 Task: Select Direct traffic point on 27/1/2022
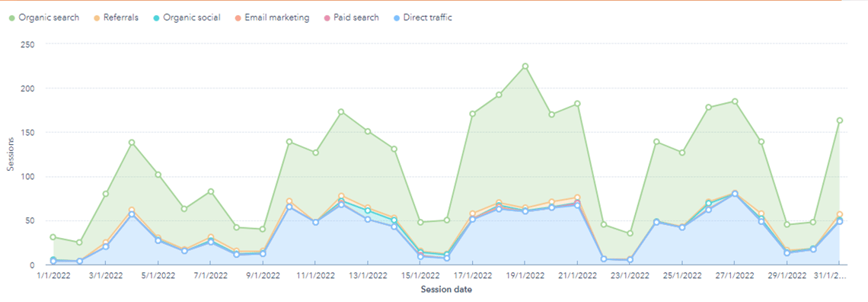click(x=735, y=194)
